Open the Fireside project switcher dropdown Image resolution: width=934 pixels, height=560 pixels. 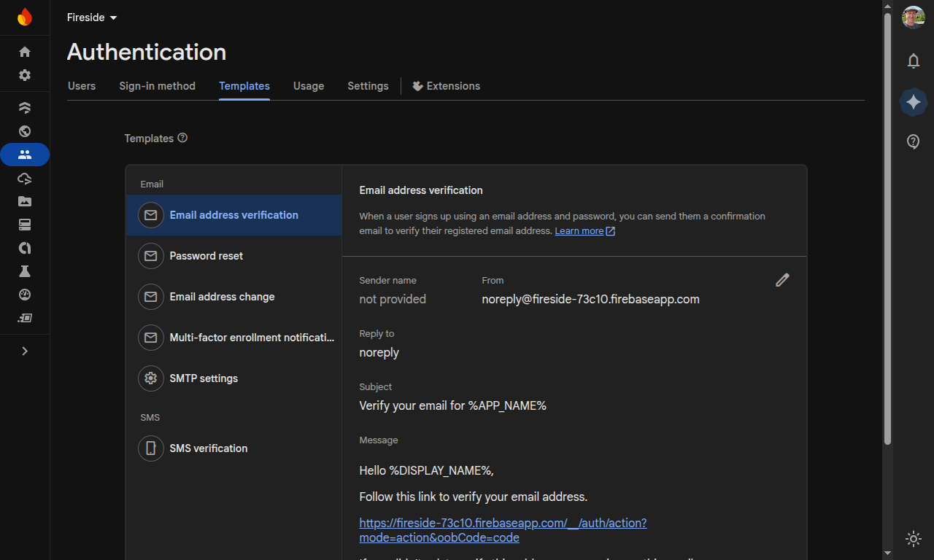pos(91,17)
